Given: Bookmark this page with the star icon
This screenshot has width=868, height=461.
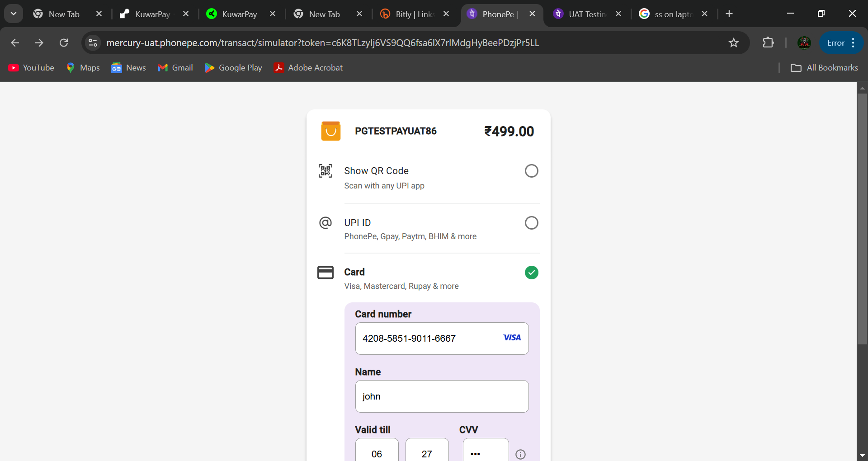Looking at the screenshot, I should [x=733, y=43].
